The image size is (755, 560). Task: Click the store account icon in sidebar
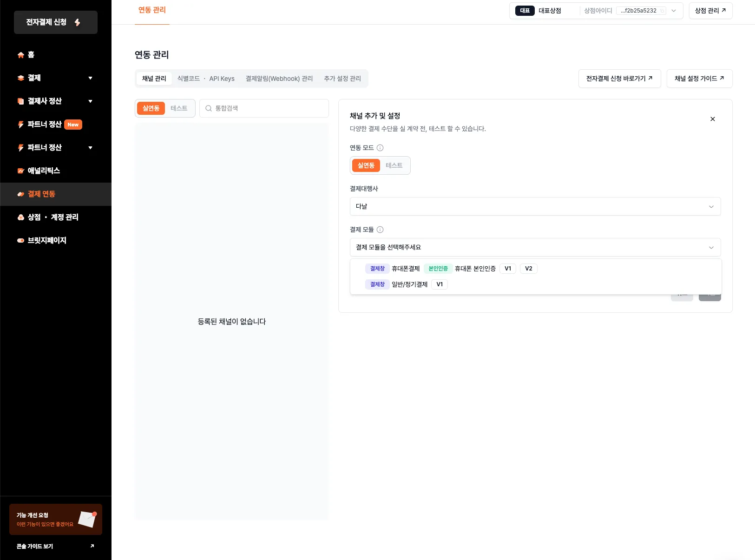tap(21, 217)
